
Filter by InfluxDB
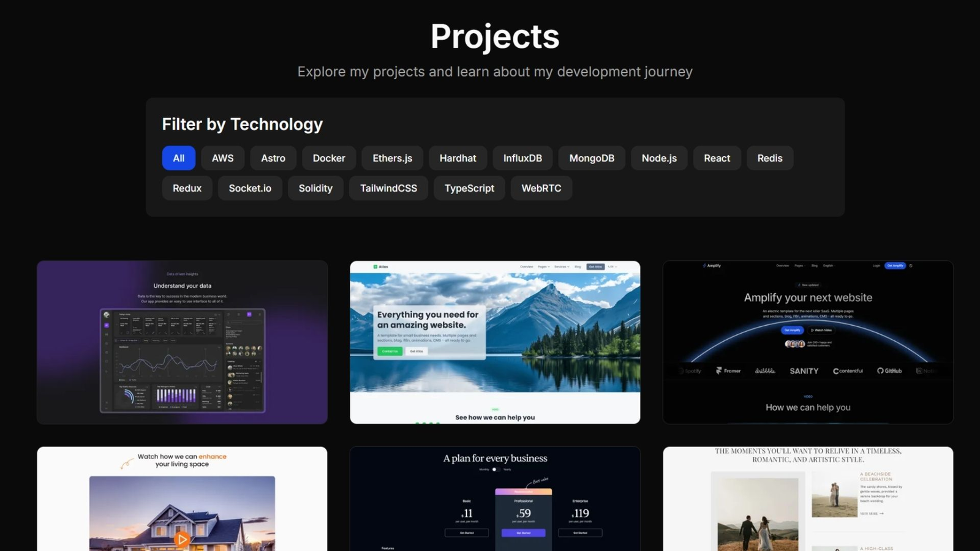pyautogui.click(x=522, y=158)
